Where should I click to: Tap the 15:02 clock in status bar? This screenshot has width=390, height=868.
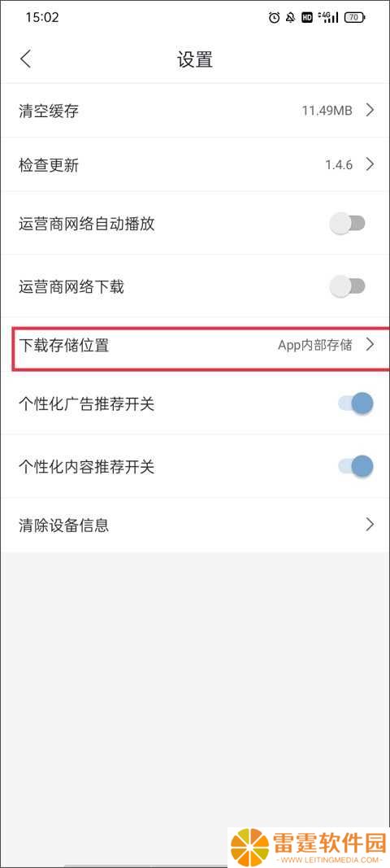coord(42,17)
